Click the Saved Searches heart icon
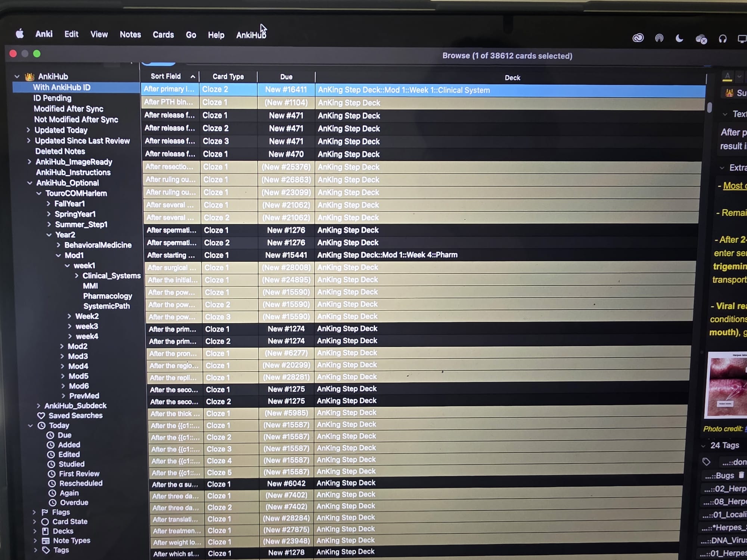This screenshot has width=747, height=560. pyautogui.click(x=41, y=416)
